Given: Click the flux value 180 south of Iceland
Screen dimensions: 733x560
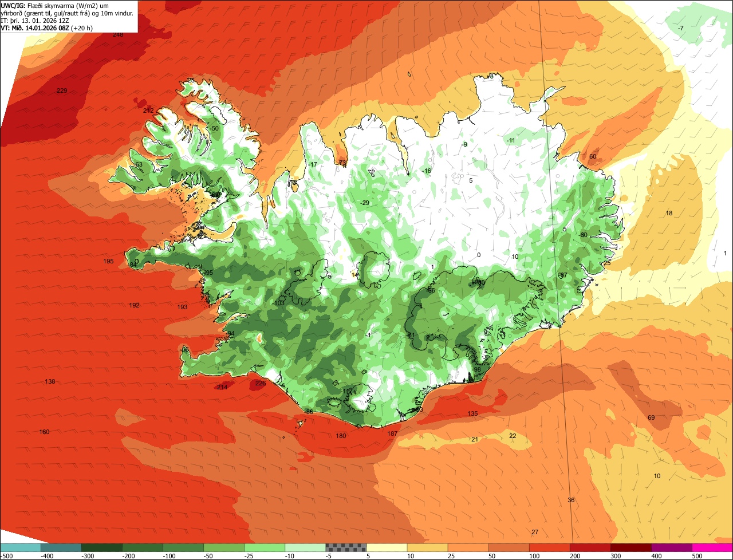Looking at the screenshot, I should 341,436.
